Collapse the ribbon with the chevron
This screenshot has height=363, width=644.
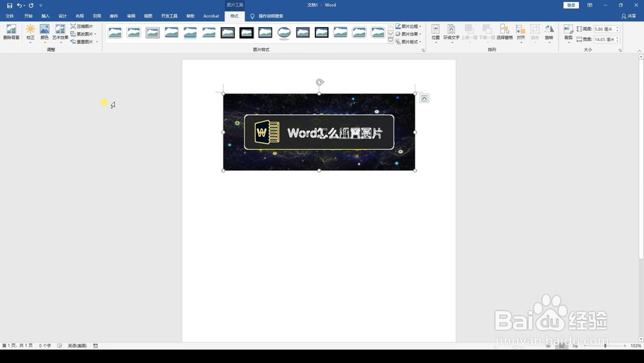639,50
